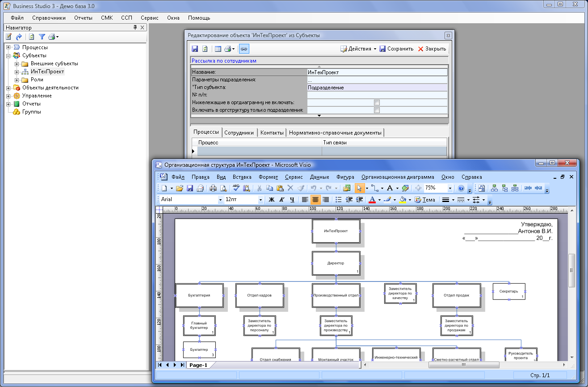This screenshot has height=387, width=588.
Task: Expand the Управление tree node
Action: click(8, 96)
